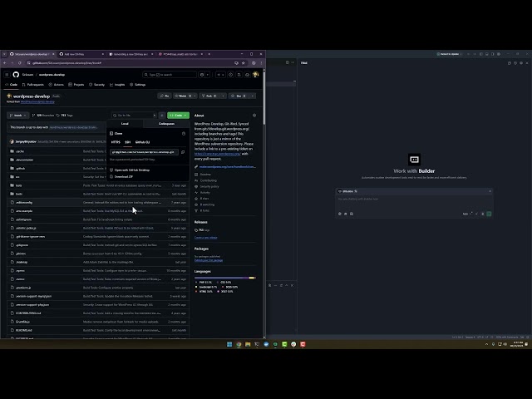This screenshot has width=532, height=399.
Task: Copy the SSH clone URL to clipboard
Action: [183, 152]
